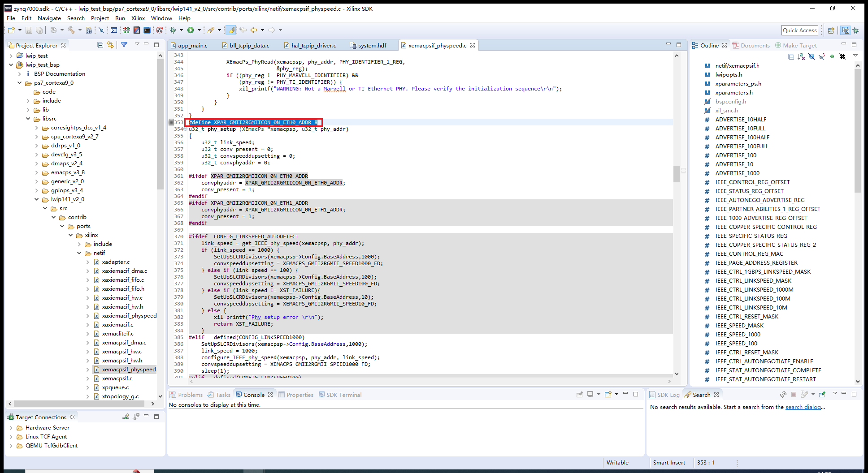Open the Debug button dropdown arrow
This screenshot has width=868, height=473.
tap(181, 30)
